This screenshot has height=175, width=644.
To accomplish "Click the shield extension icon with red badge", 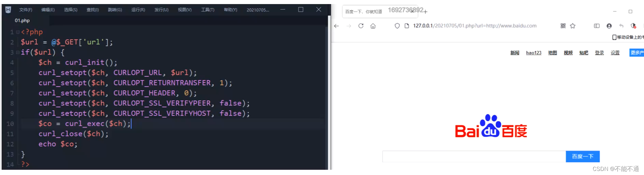I will click(x=633, y=26).
